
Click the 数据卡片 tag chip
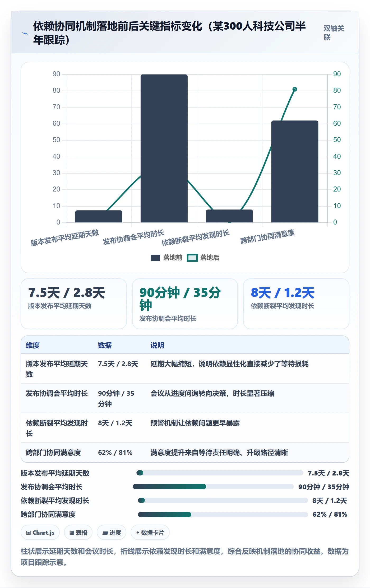(x=150, y=533)
